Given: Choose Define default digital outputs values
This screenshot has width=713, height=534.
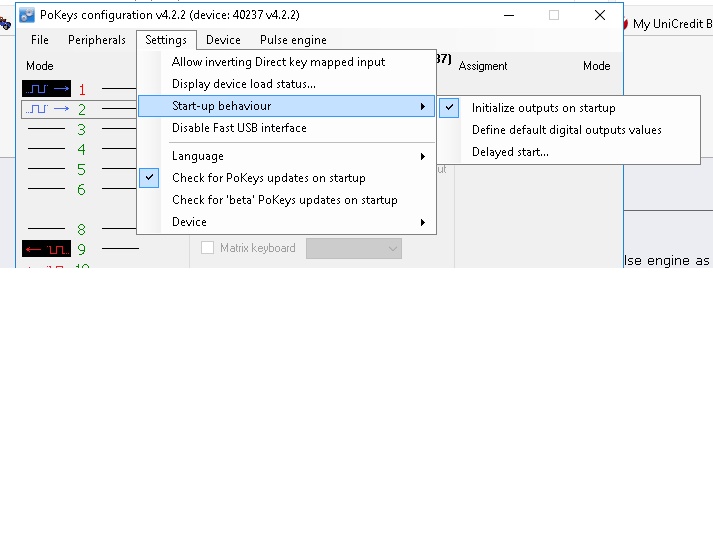Looking at the screenshot, I should (x=566, y=130).
